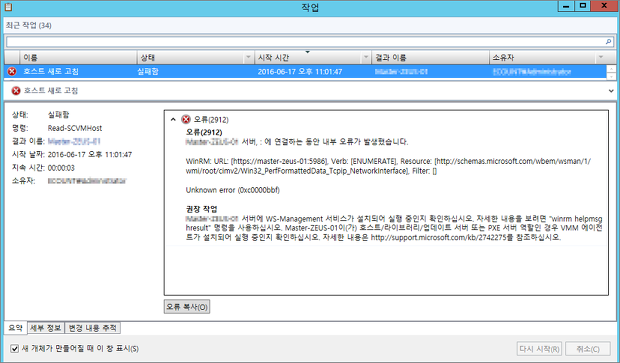The width and height of the screenshot is (620, 363).
Task: Click the failed status icon in job row
Action: tap(12, 72)
